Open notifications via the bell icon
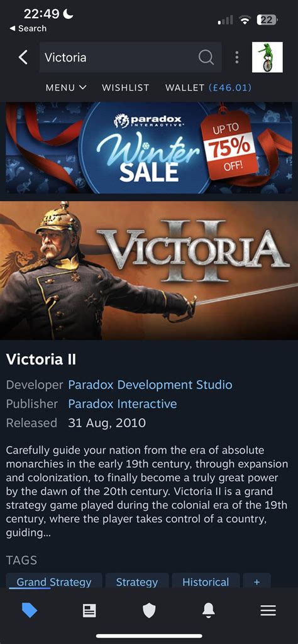This screenshot has width=298, height=644. point(209,611)
